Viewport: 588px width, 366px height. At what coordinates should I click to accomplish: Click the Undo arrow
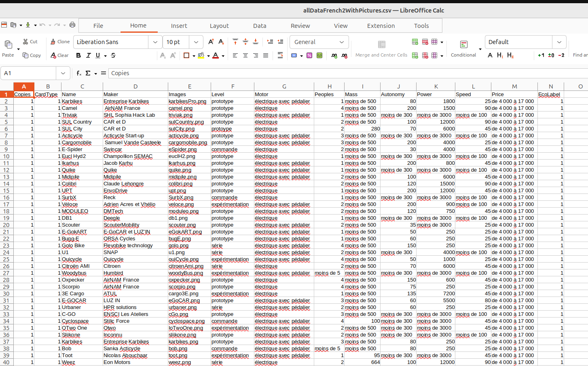coord(42,25)
